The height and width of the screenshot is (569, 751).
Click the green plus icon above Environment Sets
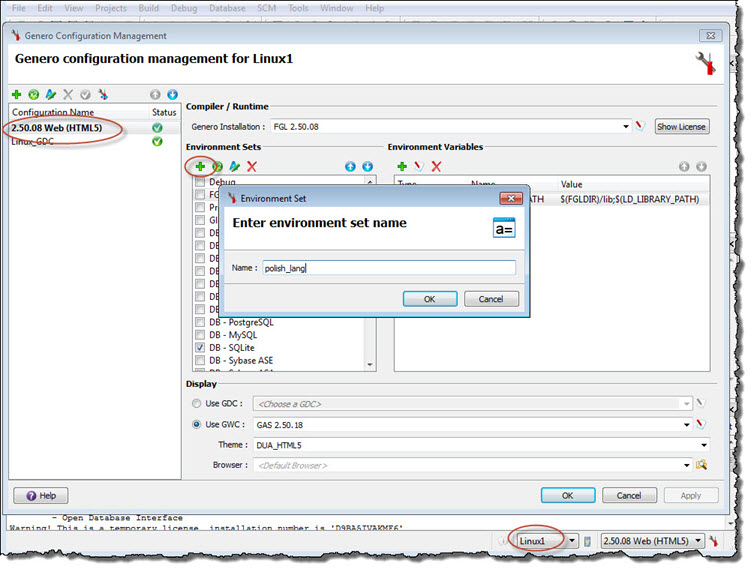pyautogui.click(x=200, y=166)
